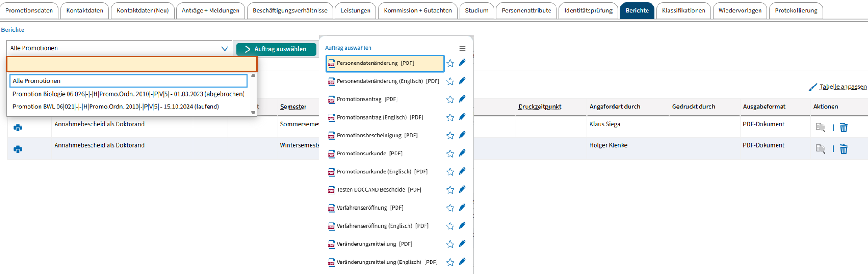Choose Promotion BWL (laufend) from list
868x274 pixels.
[x=116, y=107]
